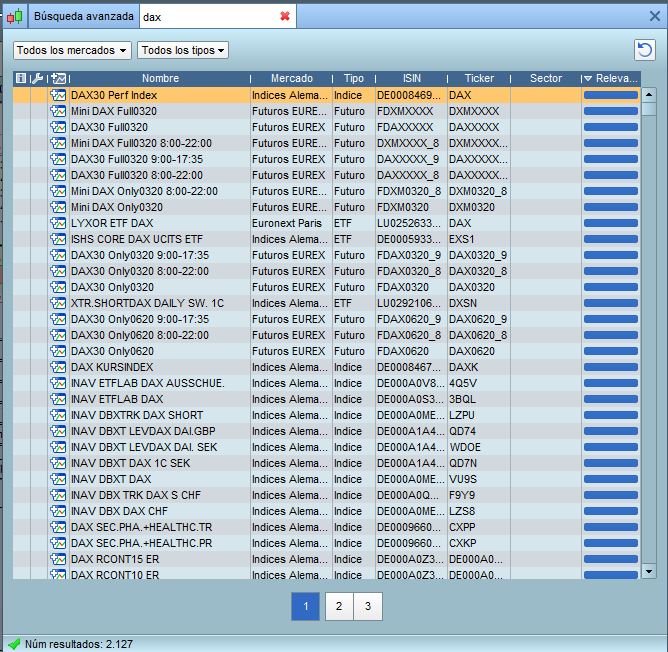668x652 pixels.
Task: Click the wrench column header icon
Action: point(37,78)
